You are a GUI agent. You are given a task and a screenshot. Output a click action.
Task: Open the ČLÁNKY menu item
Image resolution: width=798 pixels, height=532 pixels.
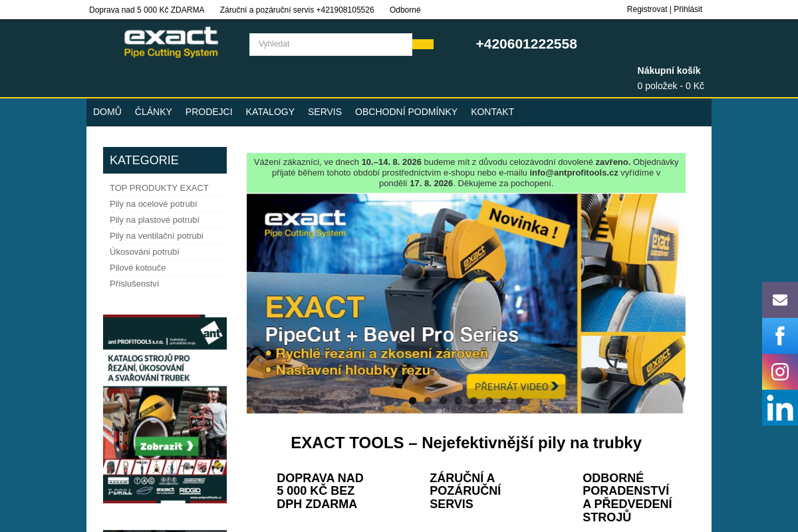coord(154,112)
